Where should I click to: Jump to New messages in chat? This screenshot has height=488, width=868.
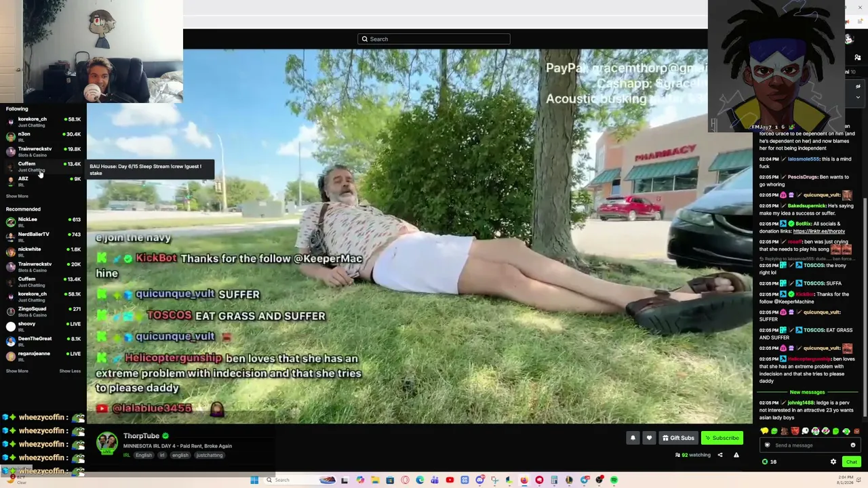click(x=807, y=392)
